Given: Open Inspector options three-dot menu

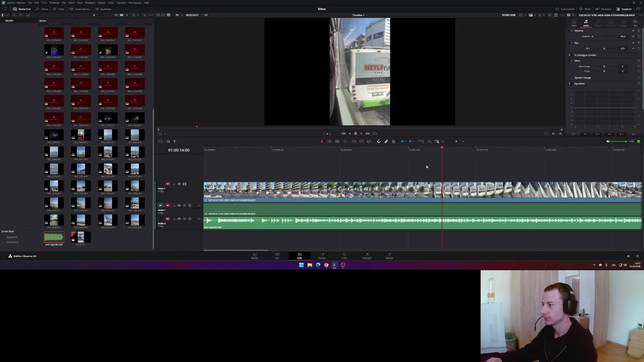Looking at the screenshot, I should (640, 15).
